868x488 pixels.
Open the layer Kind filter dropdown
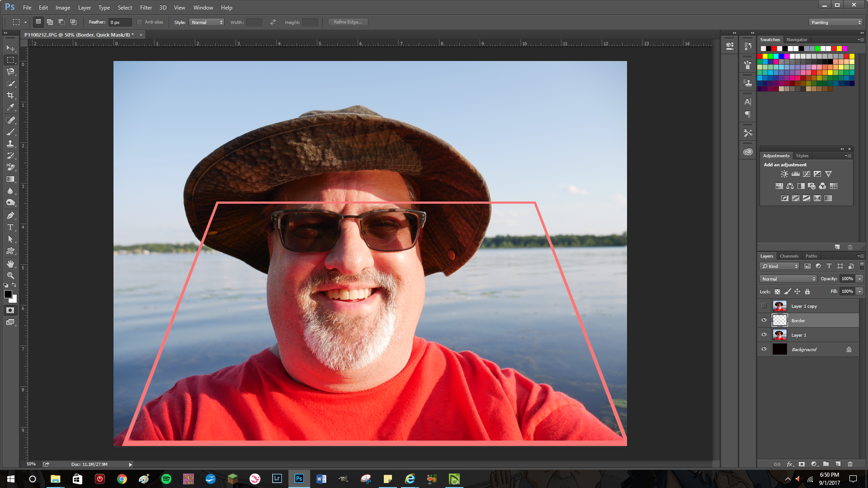779,266
